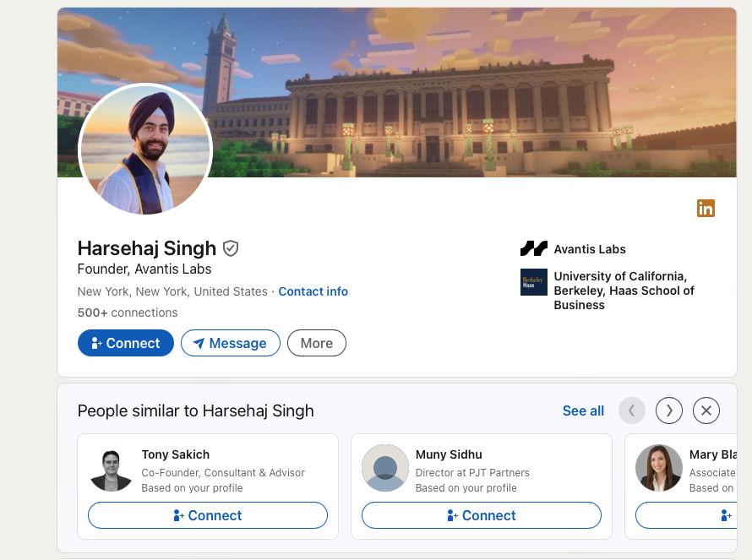
Task: Open Harsehaj Singh's profile photo
Action: coord(145,150)
